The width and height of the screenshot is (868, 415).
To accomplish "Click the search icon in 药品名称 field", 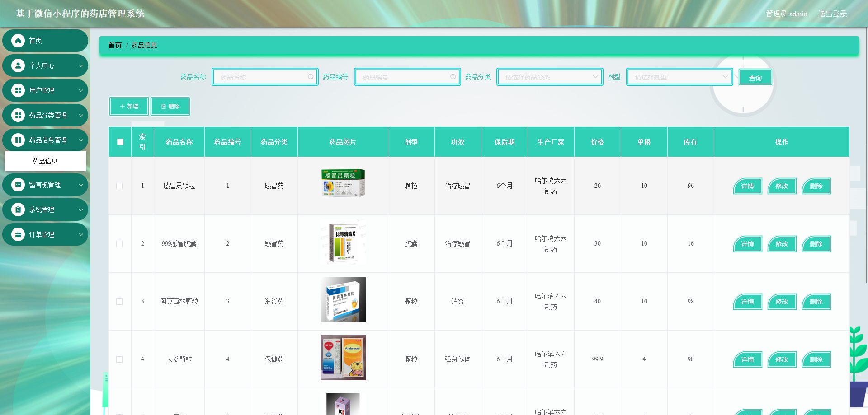I will coord(311,77).
